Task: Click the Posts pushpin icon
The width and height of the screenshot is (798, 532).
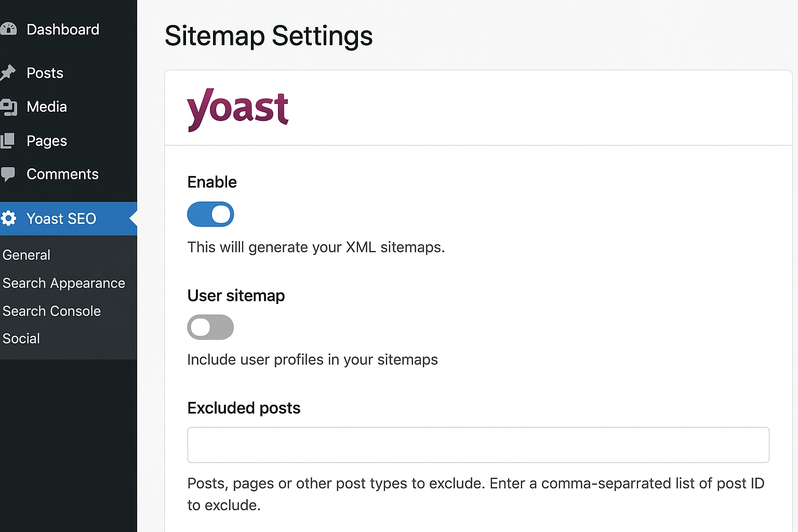Action: (7, 73)
